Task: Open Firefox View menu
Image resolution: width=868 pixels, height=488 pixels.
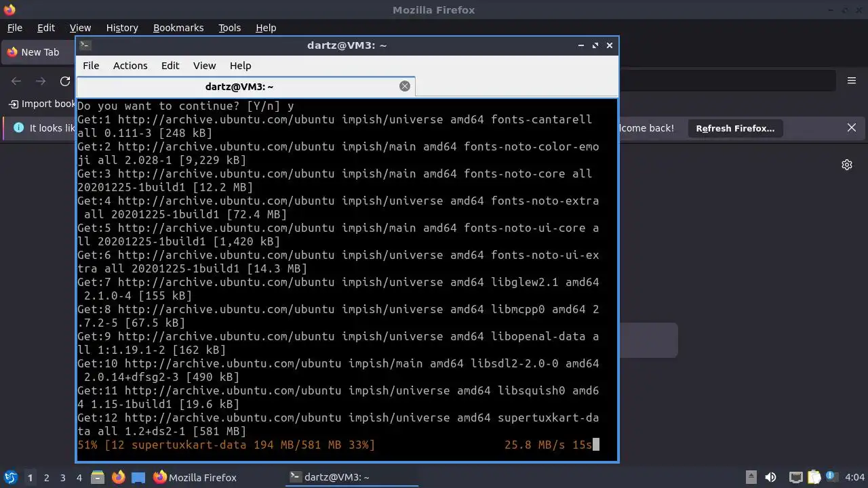Action: [80, 28]
